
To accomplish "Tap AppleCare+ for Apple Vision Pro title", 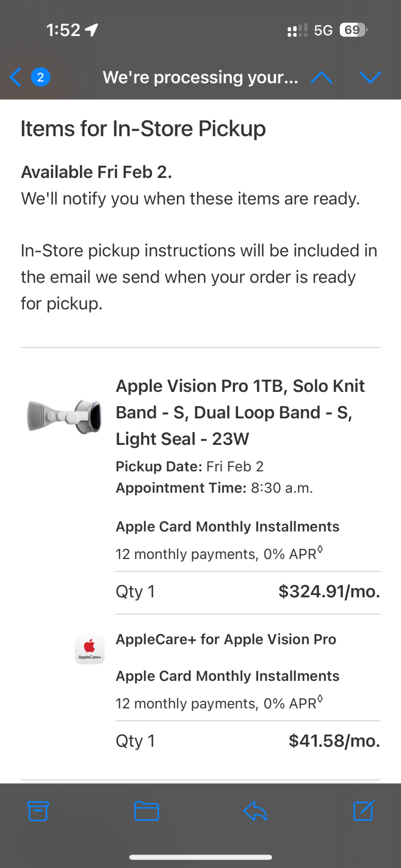I will (226, 639).
